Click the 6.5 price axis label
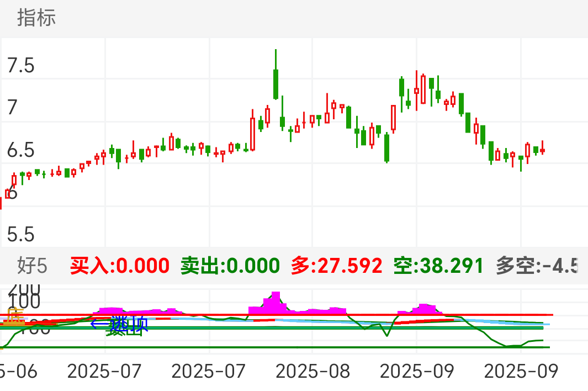This screenshot has height=391, width=588. coord(21,150)
